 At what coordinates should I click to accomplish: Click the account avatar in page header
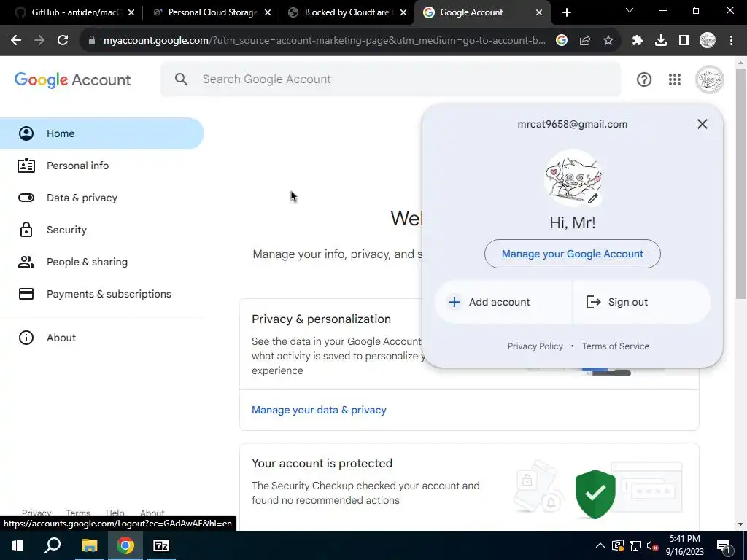tap(709, 79)
